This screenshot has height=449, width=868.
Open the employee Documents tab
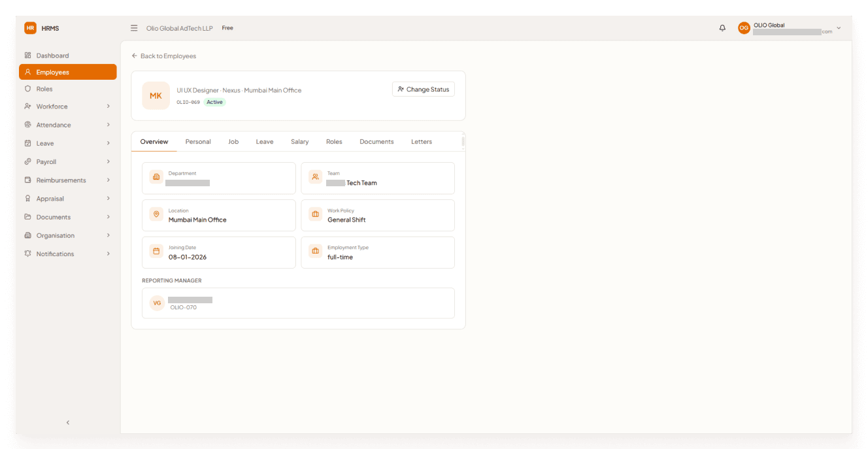(376, 142)
